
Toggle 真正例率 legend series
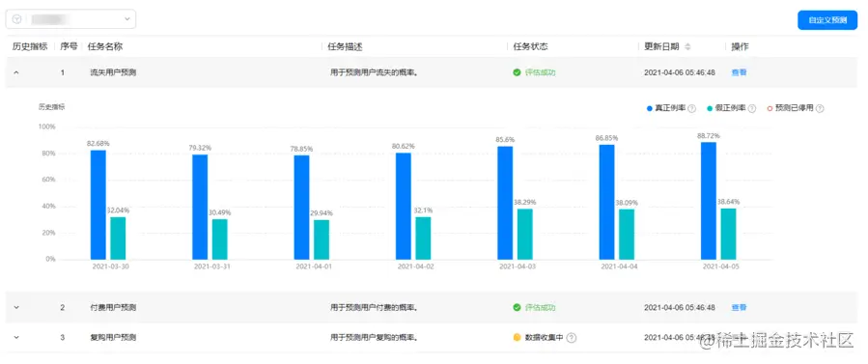click(x=666, y=108)
